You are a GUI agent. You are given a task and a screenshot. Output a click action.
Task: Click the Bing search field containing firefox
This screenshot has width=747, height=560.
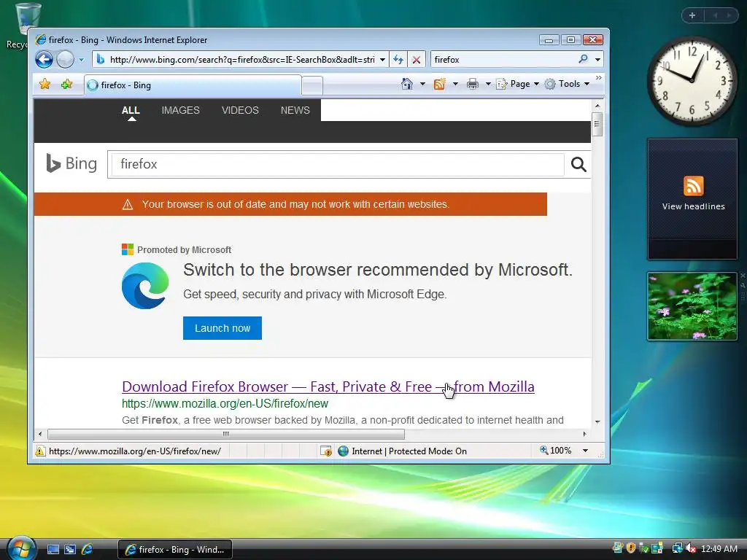[337, 164]
